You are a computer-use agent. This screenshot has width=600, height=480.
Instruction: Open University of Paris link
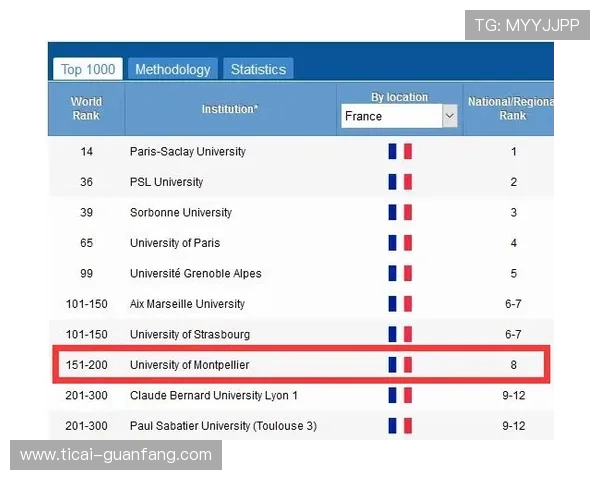[x=175, y=243]
